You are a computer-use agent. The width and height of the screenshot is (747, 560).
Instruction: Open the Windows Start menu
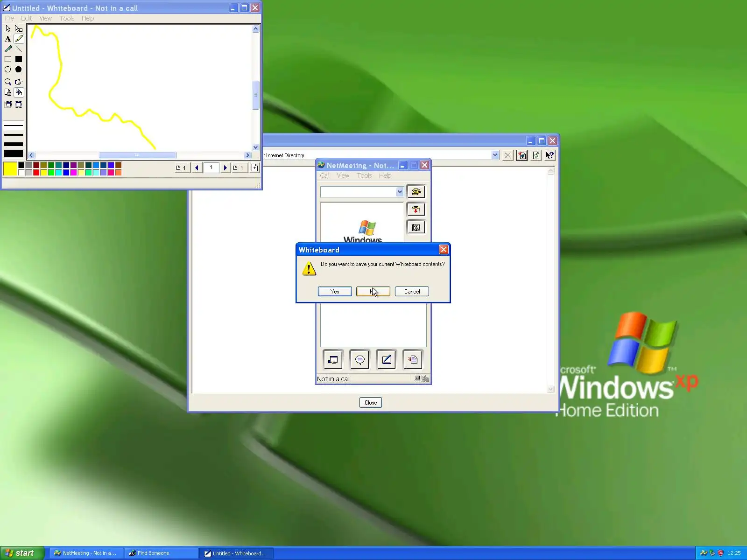22,553
